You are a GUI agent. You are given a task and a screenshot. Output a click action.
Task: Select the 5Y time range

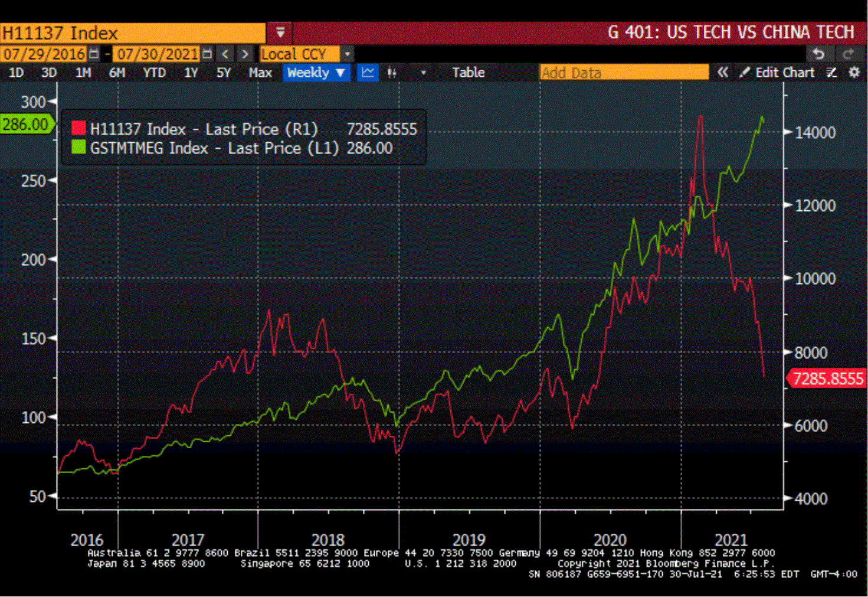click(x=224, y=73)
